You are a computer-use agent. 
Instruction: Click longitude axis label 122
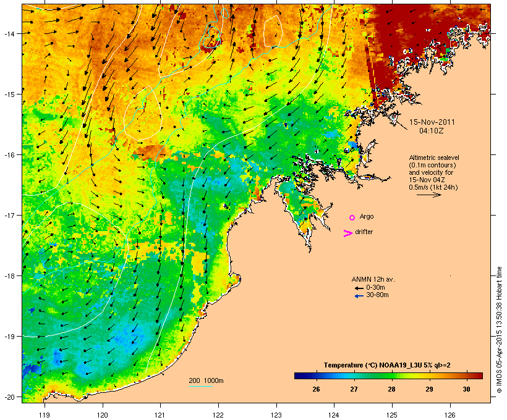218,415
